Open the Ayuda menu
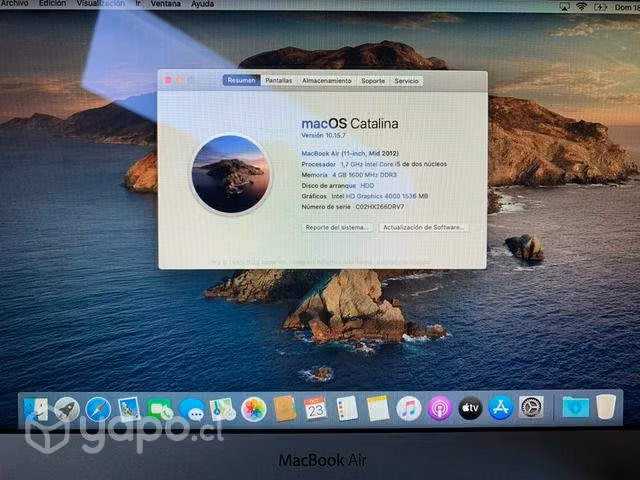Screen dimensions: 640x480 (x=202, y=4)
